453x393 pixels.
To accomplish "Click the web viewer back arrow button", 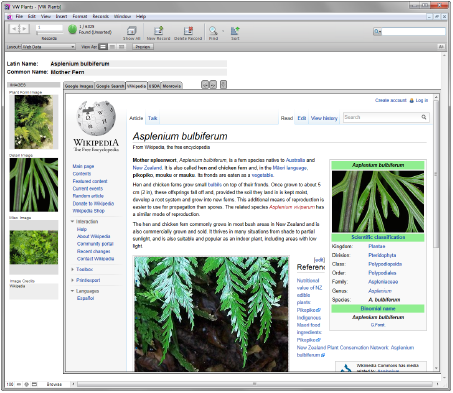I will [x=205, y=85].
